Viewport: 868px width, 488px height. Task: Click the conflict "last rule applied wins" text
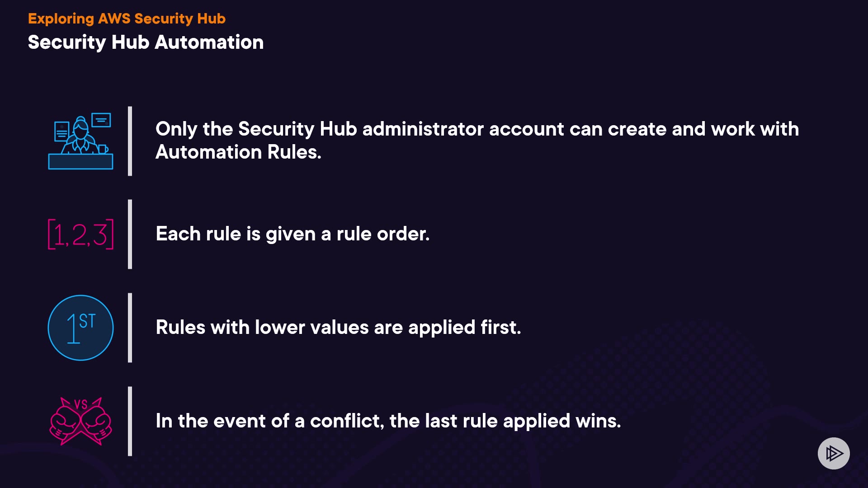point(388,421)
